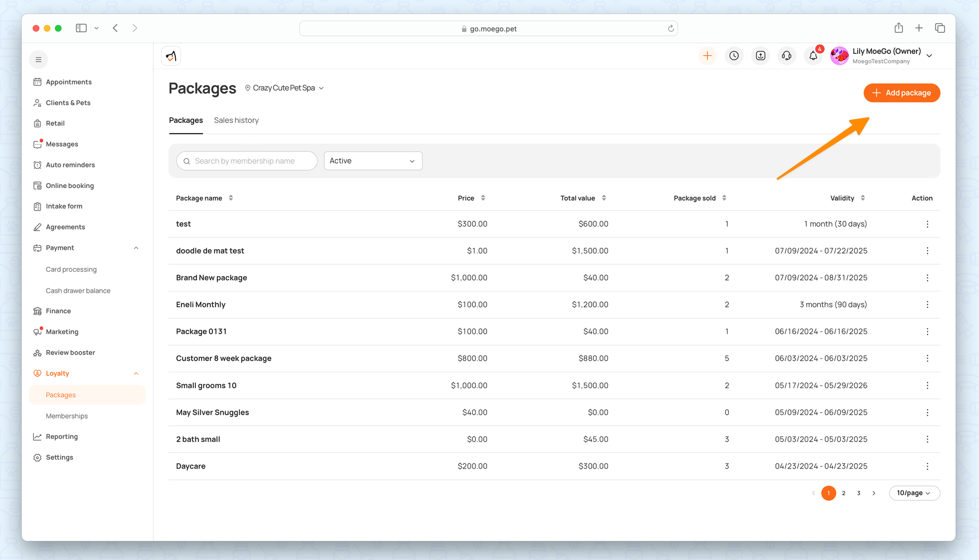Screen dimensions: 979x560
Task: Sort by Package sold column
Action: [x=724, y=198]
